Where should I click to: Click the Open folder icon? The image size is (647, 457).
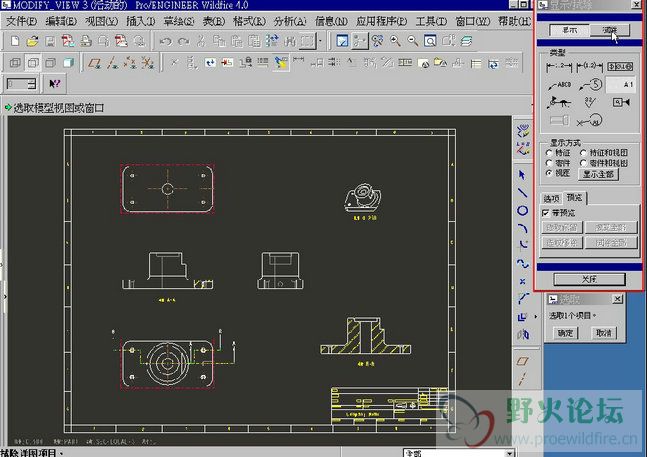(x=32, y=41)
